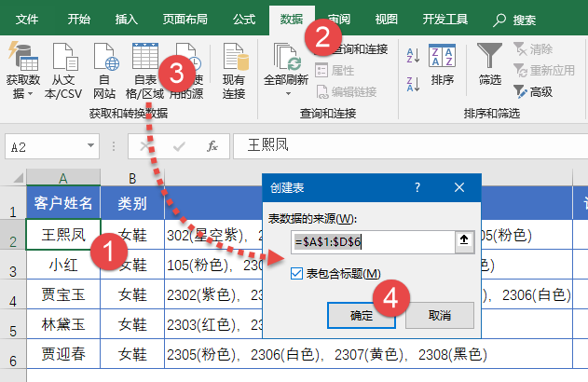Open Advanced filter (高级)
This screenshot has width=588, height=382.
[x=532, y=92]
